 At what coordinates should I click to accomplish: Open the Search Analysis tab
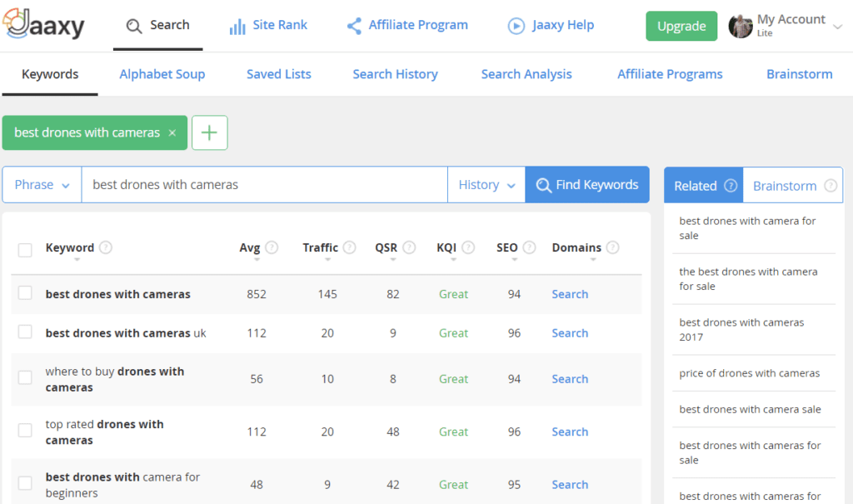click(526, 75)
